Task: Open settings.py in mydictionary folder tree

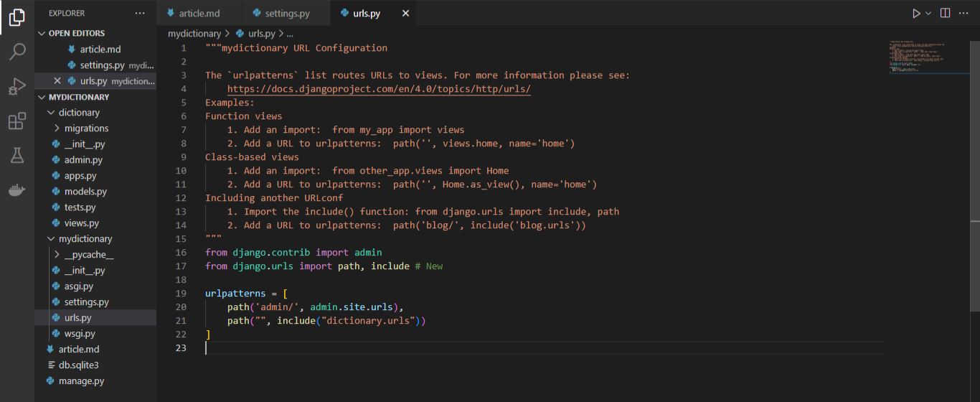Action: pos(86,302)
